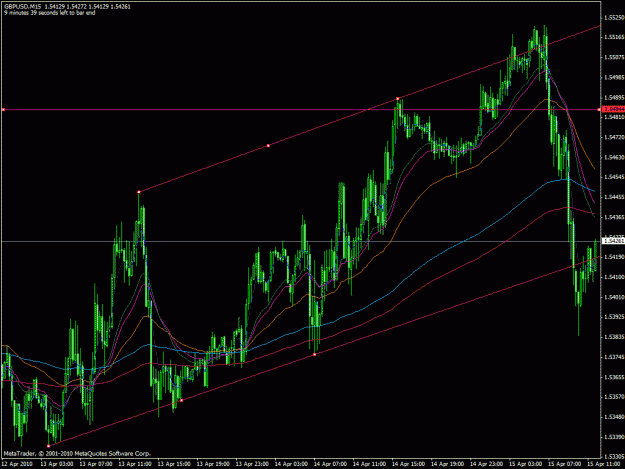Click the '13 Apr 23:00' time axis label
This screenshot has width=625, height=469.
(x=252, y=464)
